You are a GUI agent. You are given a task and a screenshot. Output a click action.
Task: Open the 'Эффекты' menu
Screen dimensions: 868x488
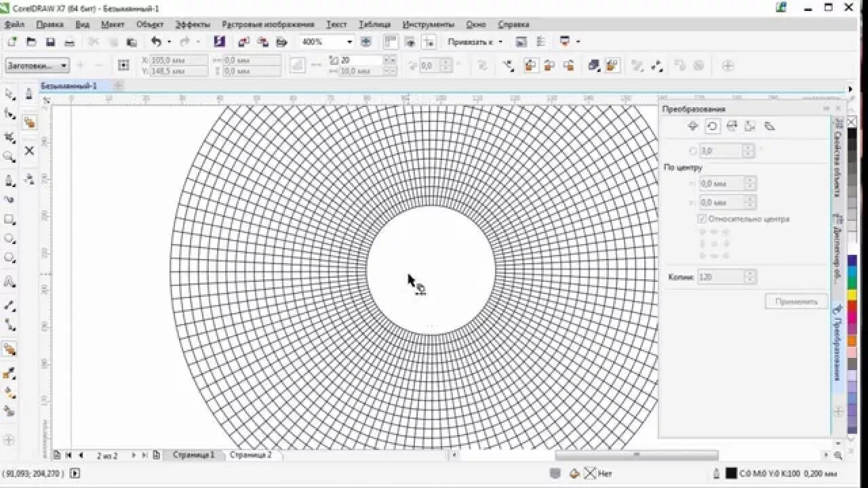coord(193,24)
